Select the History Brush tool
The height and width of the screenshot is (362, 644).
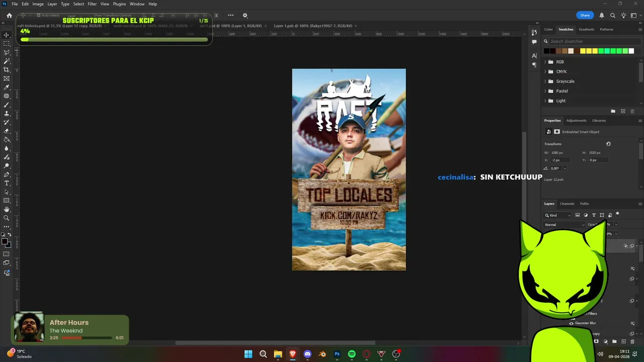click(x=7, y=122)
